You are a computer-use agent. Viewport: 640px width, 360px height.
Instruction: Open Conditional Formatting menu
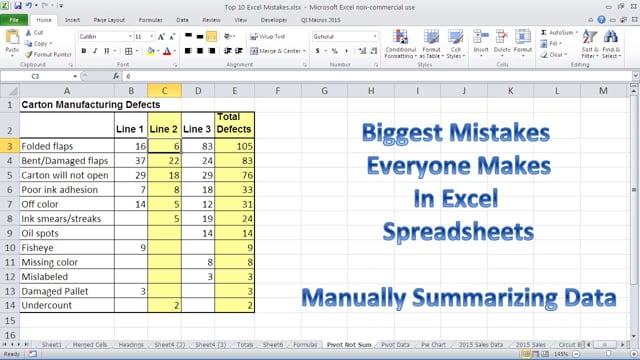[400, 44]
